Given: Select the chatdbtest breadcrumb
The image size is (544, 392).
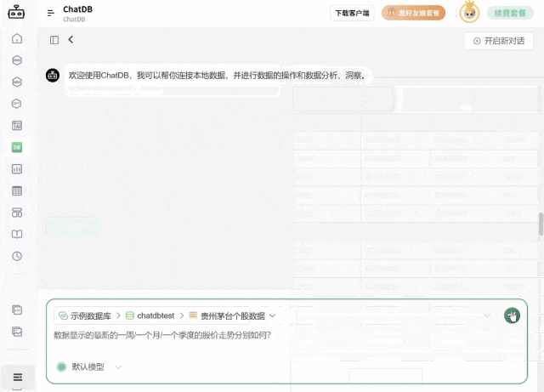Looking at the screenshot, I should [x=150, y=315].
